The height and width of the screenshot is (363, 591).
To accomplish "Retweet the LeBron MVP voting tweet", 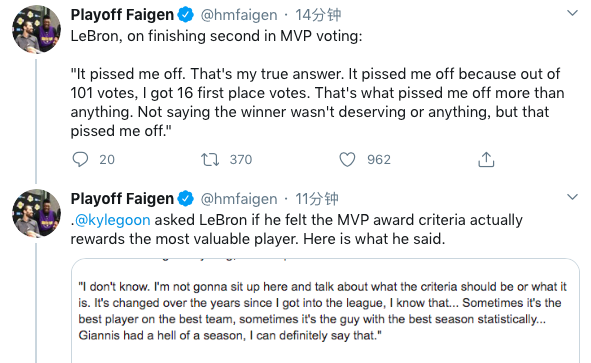I will point(210,159).
